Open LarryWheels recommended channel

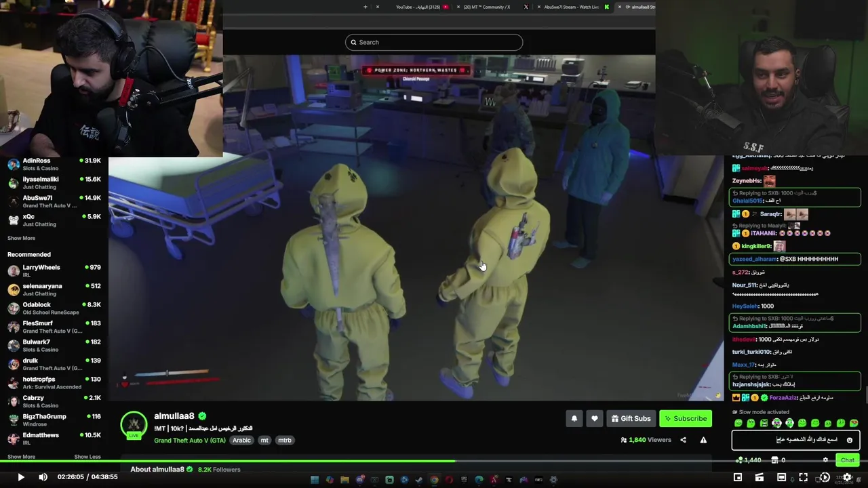[54, 271]
